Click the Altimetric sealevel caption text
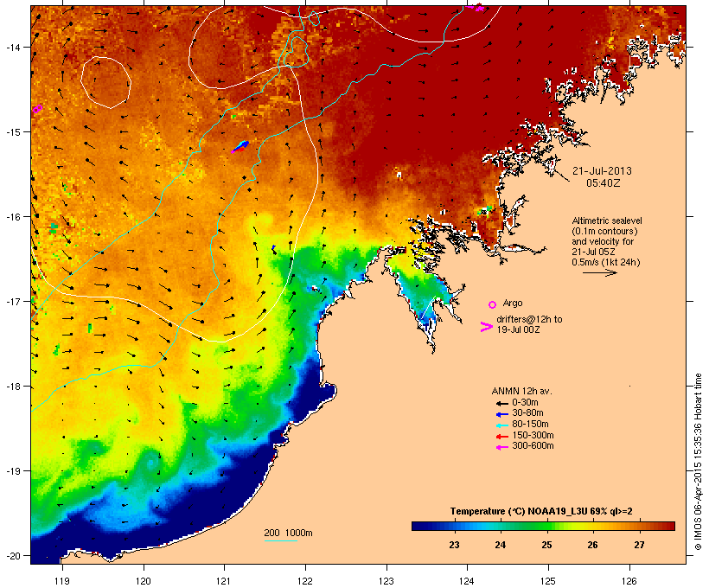Image resolution: width=709 pixels, height=588 pixels. (607, 220)
